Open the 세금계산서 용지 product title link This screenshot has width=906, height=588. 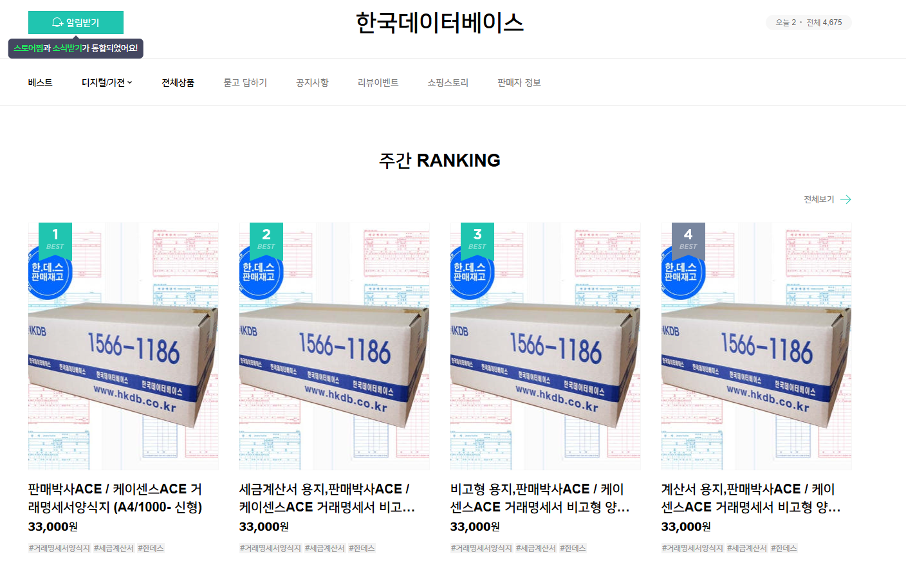[327, 498]
